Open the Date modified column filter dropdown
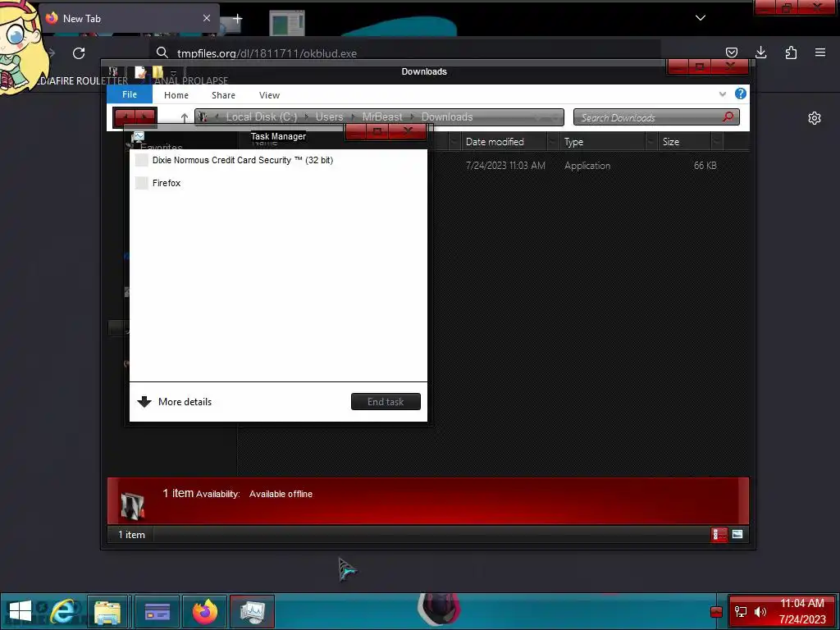The height and width of the screenshot is (630, 840). 553,142
